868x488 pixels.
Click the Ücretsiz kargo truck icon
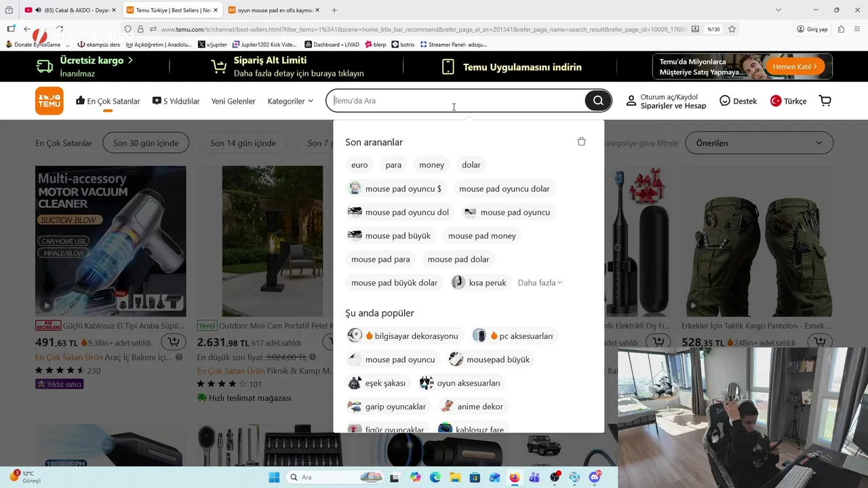click(x=45, y=66)
